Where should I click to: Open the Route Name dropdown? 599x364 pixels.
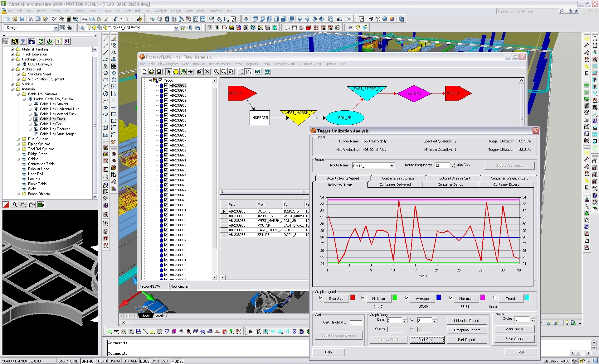click(x=392, y=165)
